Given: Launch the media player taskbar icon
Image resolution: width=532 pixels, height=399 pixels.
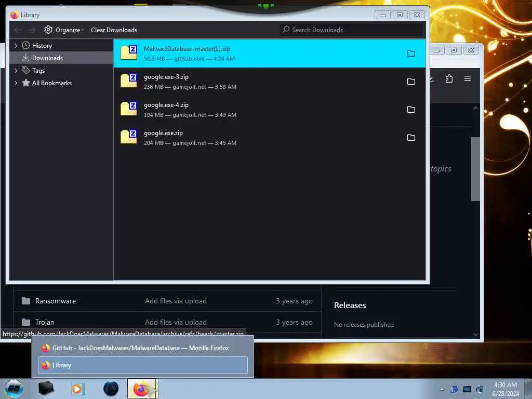Looking at the screenshot, I should pyautogui.click(x=78, y=389).
